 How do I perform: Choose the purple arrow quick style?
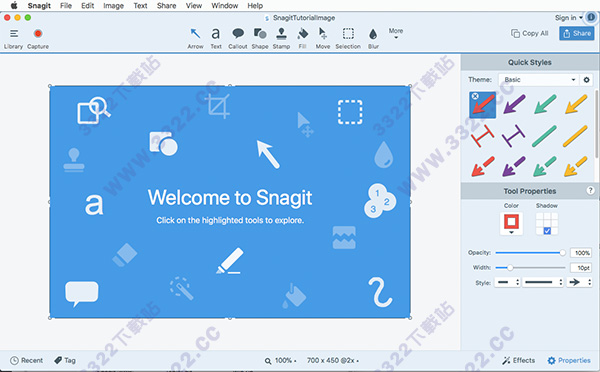pos(514,104)
